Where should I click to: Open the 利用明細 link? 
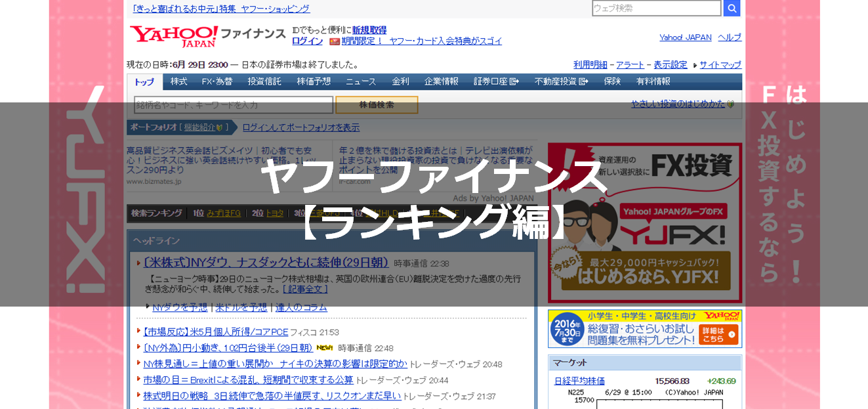pyautogui.click(x=590, y=64)
